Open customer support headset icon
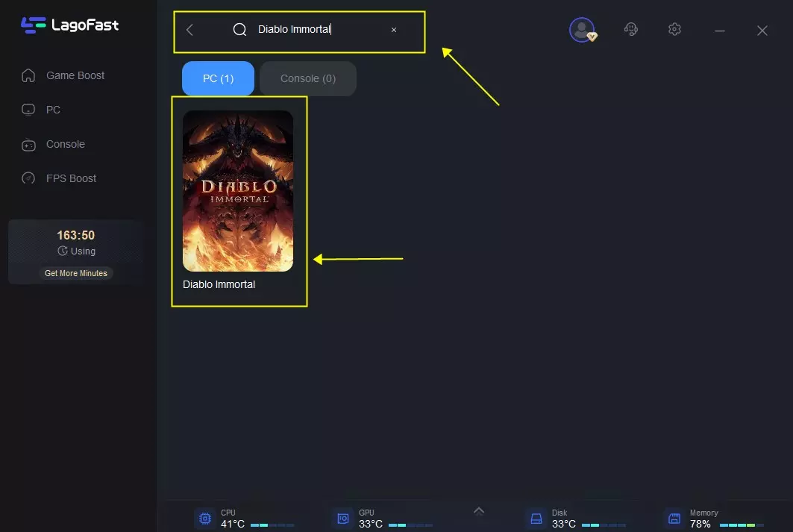793x532 pixels. [x=630, y=29]
